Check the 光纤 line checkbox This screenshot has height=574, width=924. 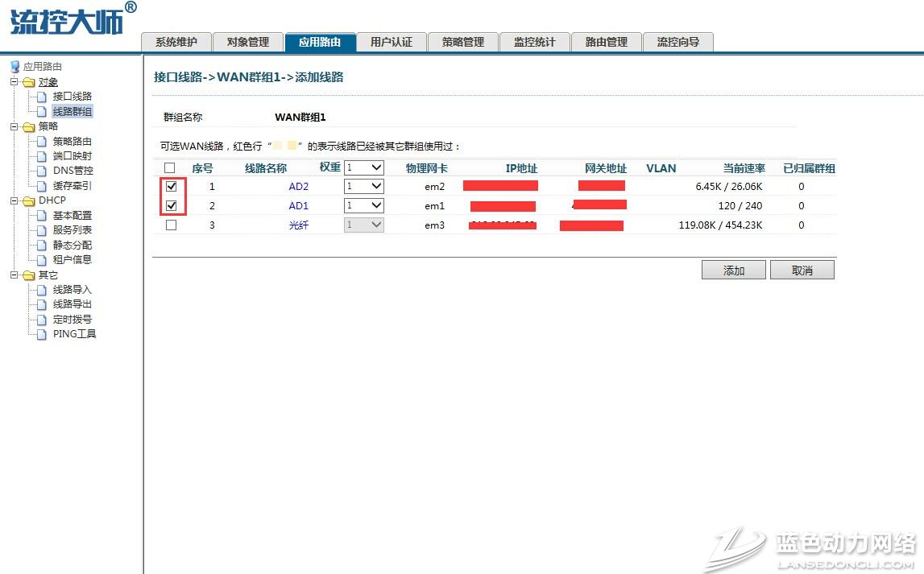pyautogui.click(x=171, y=225)
